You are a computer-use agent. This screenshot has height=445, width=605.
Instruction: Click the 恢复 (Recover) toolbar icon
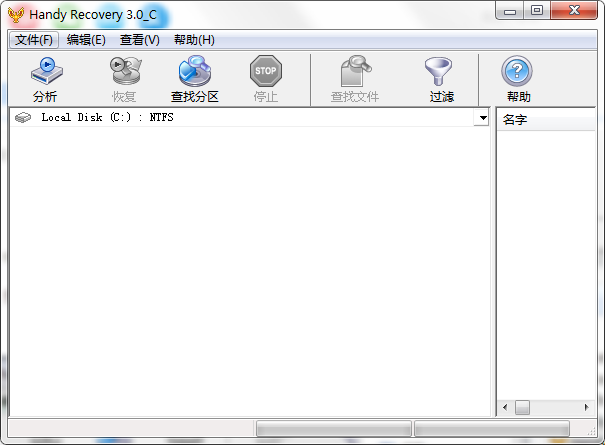[126, 71]
